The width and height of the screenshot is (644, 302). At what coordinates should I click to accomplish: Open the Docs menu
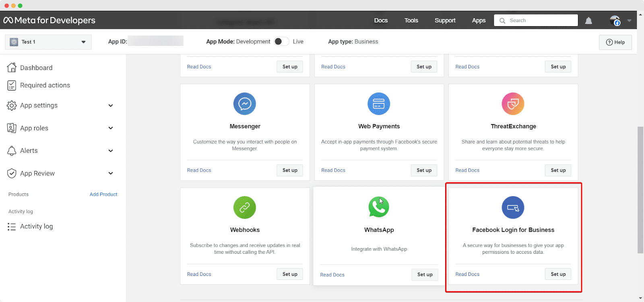[x=381, y=21]
